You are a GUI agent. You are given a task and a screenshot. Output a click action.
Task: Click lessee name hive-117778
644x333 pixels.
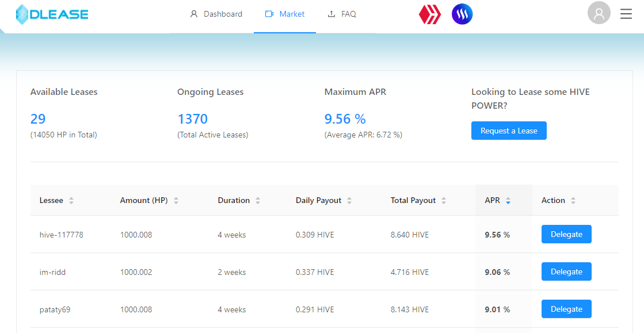(x=61, y=235)
